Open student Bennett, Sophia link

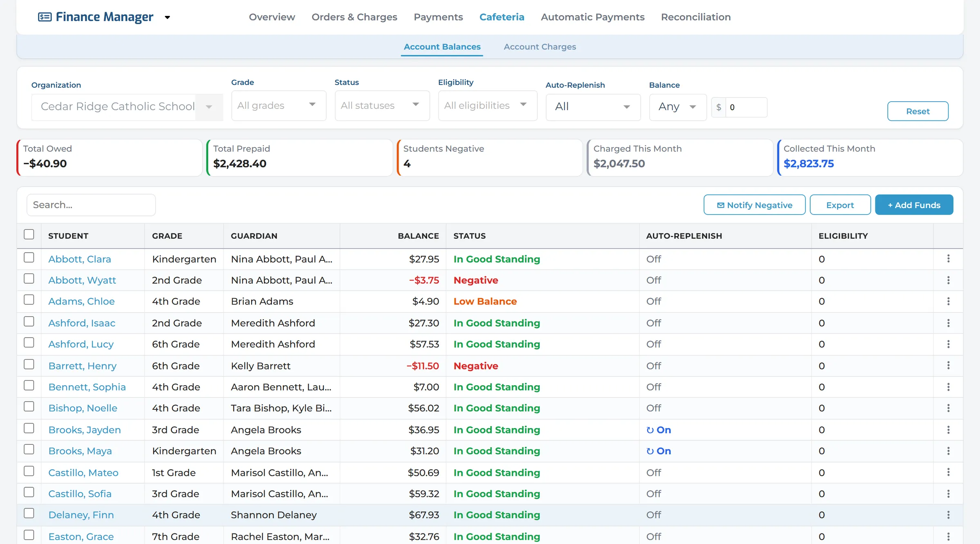tap(87, 387)
